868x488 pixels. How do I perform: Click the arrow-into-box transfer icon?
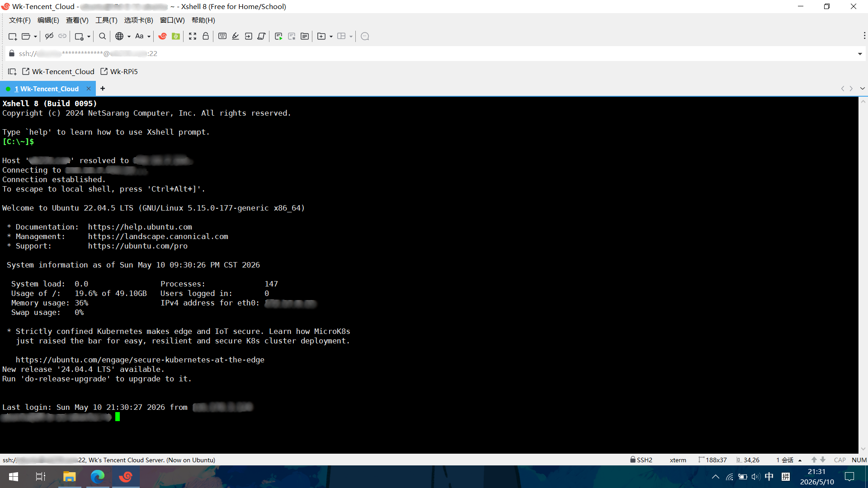point(249,36)
